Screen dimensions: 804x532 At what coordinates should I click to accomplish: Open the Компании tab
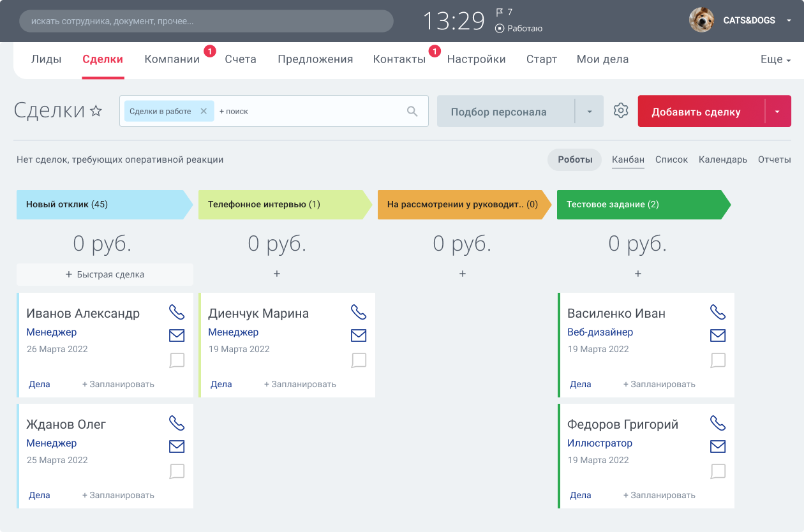[172, 59]
